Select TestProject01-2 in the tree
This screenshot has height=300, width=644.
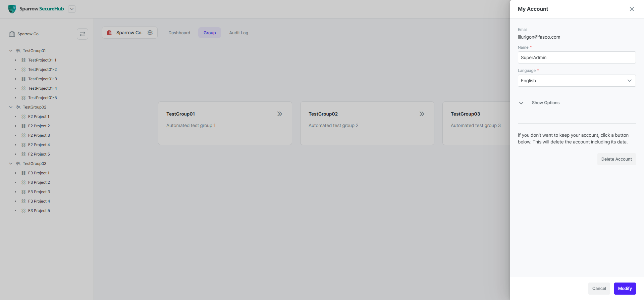43,70
